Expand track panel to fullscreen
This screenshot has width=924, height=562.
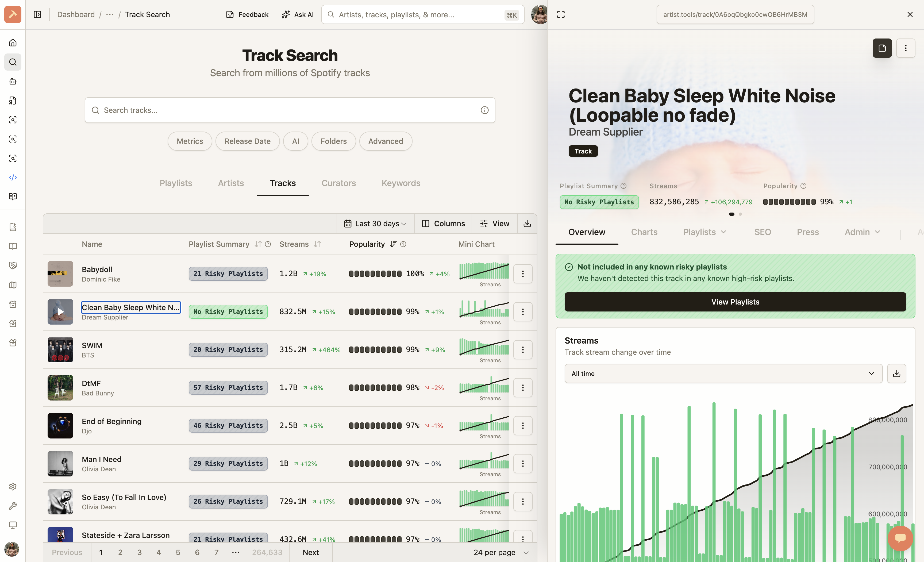tap(561, 15)
